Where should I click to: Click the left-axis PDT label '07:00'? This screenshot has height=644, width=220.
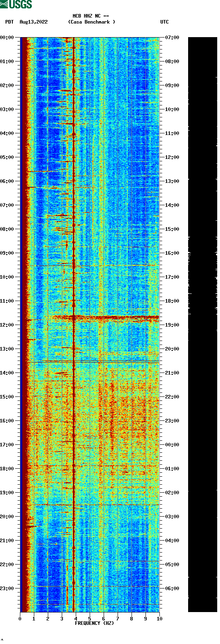7,205
